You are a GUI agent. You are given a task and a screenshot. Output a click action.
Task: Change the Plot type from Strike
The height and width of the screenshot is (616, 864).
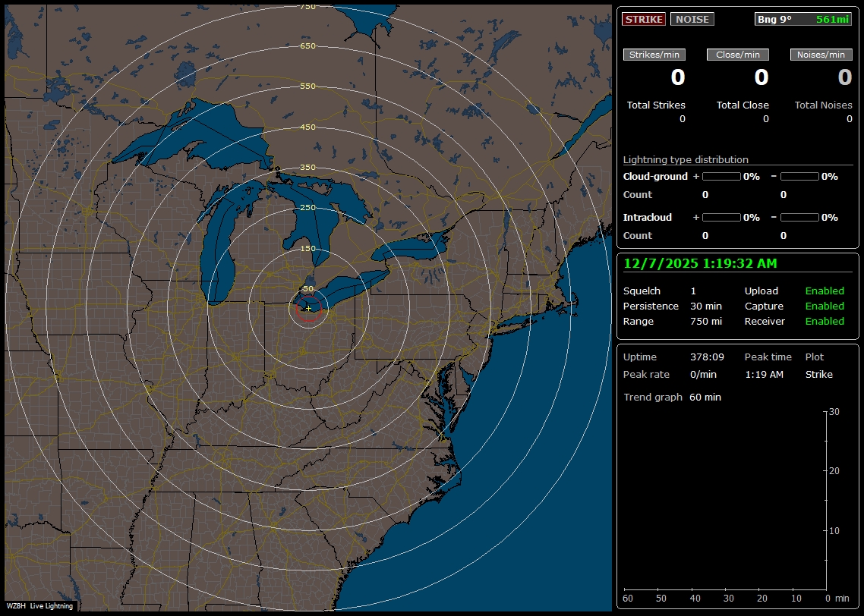coord(818,374)
